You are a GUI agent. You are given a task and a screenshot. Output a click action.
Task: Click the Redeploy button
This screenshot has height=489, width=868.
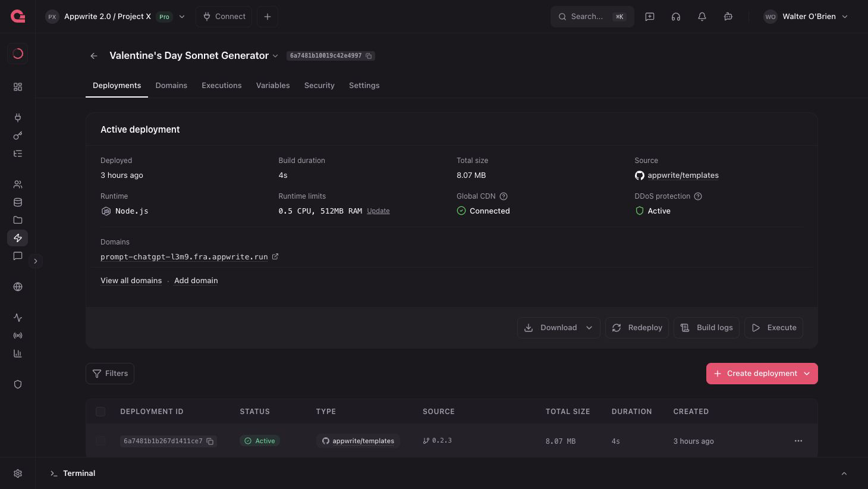tap(637, 328)
